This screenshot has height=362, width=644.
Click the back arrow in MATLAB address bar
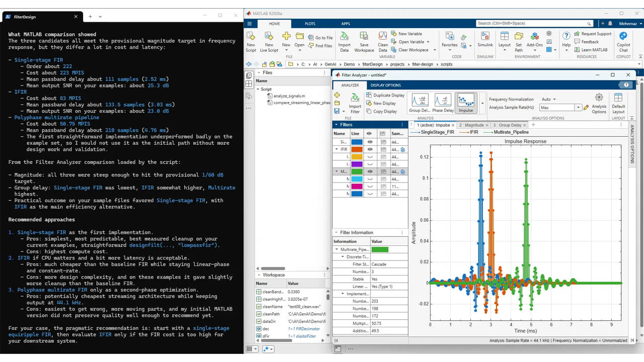point(249,64)
